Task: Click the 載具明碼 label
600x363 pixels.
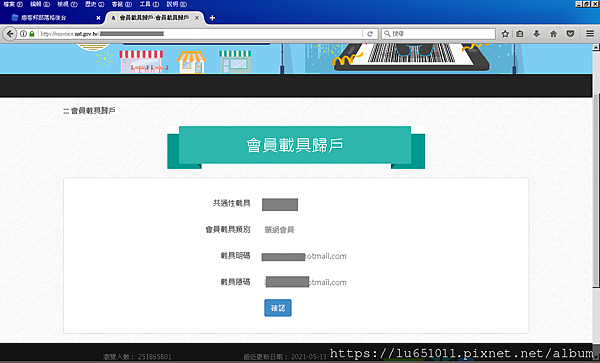Action: (x=235, y=256)
